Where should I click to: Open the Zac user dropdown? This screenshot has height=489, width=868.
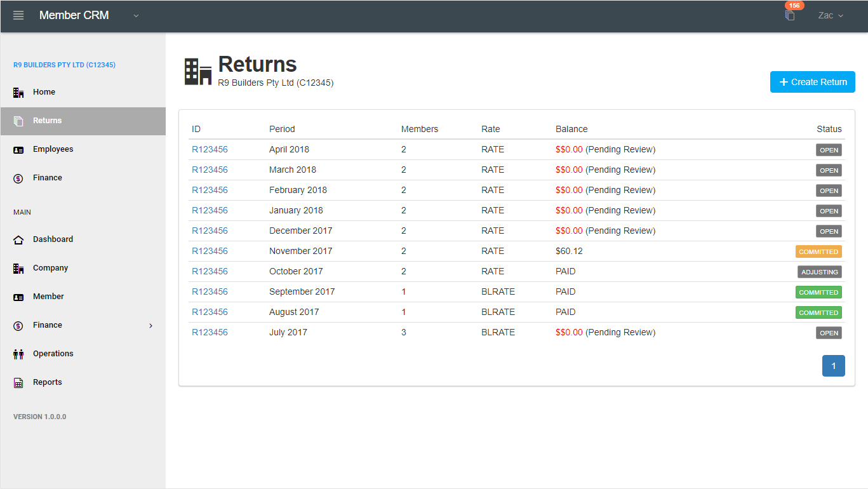click(831, 15)
